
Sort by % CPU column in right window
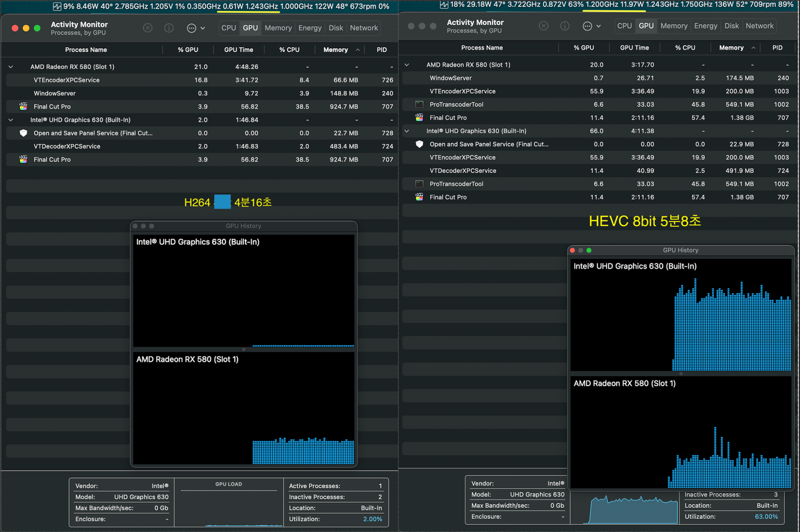685,48
